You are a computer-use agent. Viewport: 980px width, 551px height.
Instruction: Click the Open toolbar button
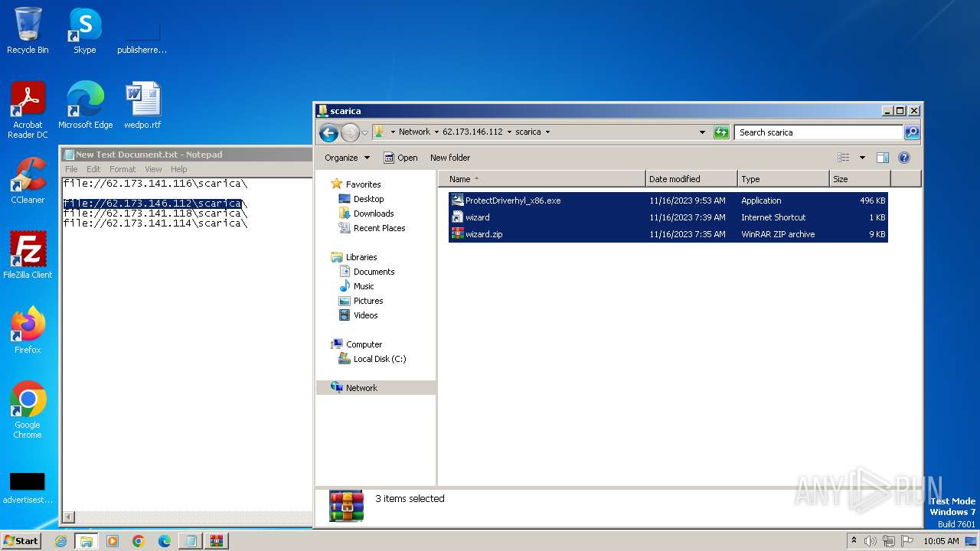[x=400, y=158]
